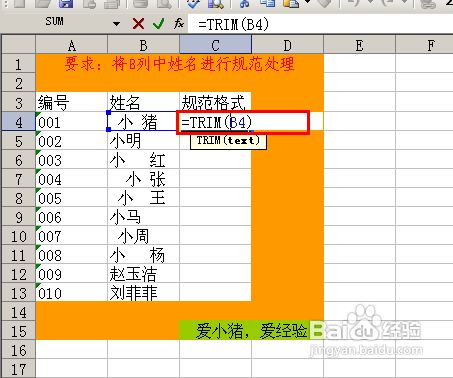
Task: Click cell containing 小 猪
Action: (x=142, y=121)
